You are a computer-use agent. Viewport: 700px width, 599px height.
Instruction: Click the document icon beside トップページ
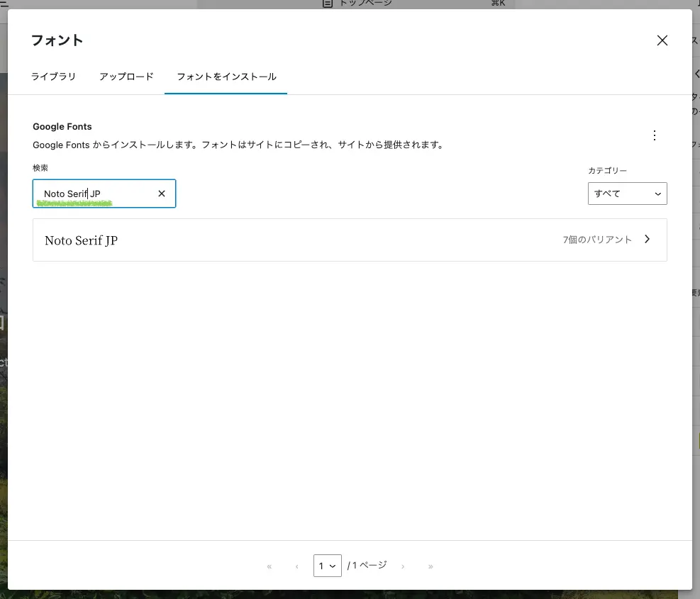pyautogui.click(x=327, y=4)
